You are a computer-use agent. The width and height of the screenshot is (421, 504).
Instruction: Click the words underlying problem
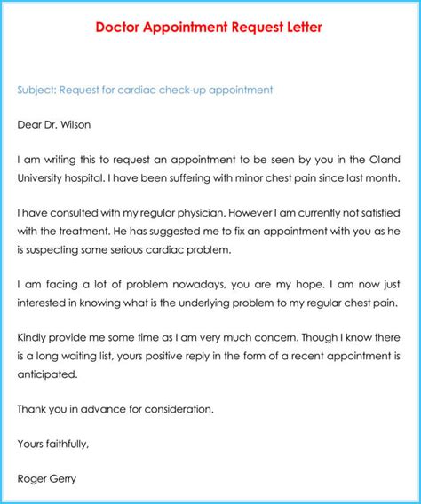point(227,303)
